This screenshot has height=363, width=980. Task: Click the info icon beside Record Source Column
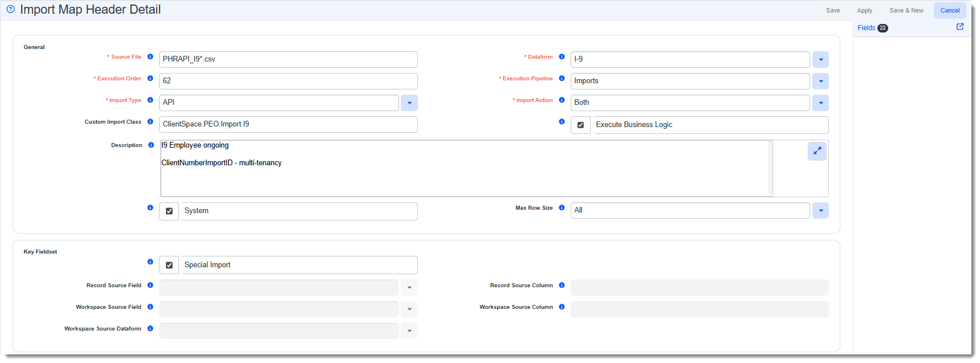[562, 285]
